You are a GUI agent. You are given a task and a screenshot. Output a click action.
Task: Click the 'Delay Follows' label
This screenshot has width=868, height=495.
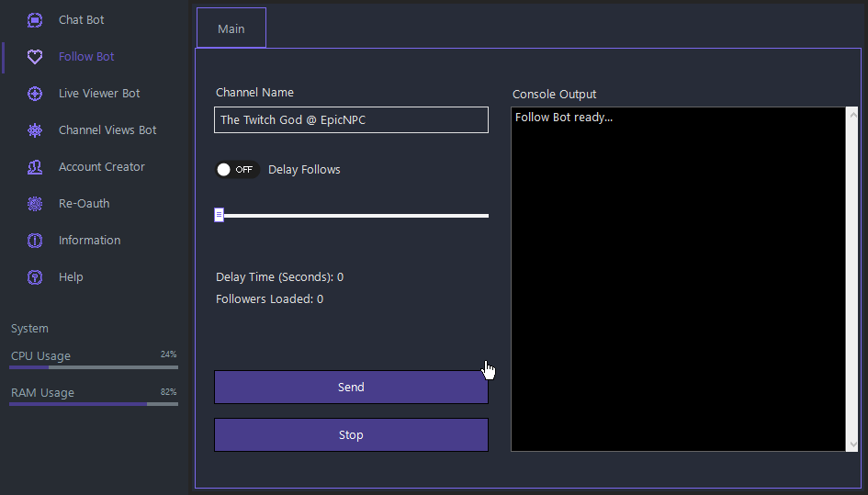tap(304, 169)
